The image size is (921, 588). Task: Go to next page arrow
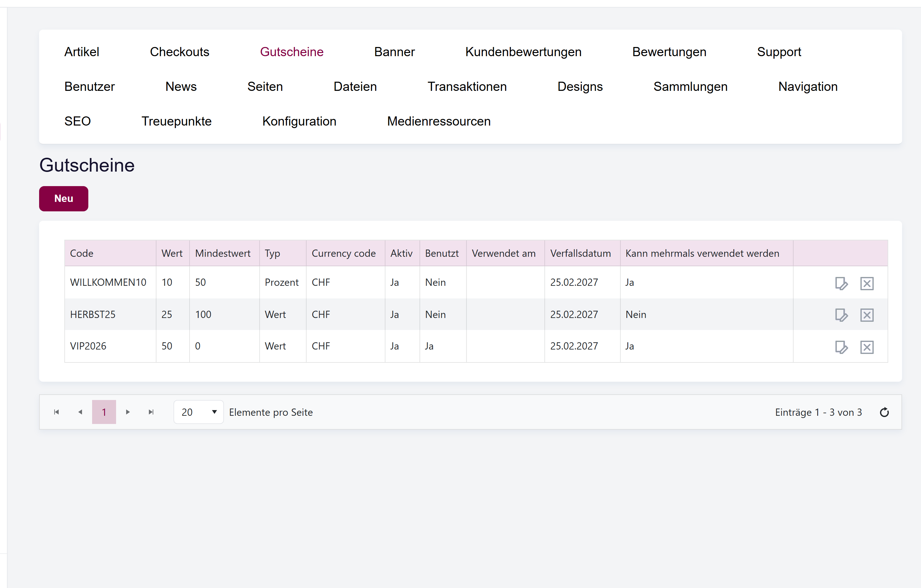point(128,412)
